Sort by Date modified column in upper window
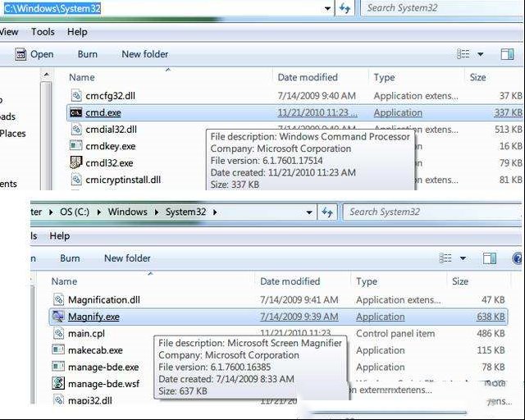 point(308,77)
